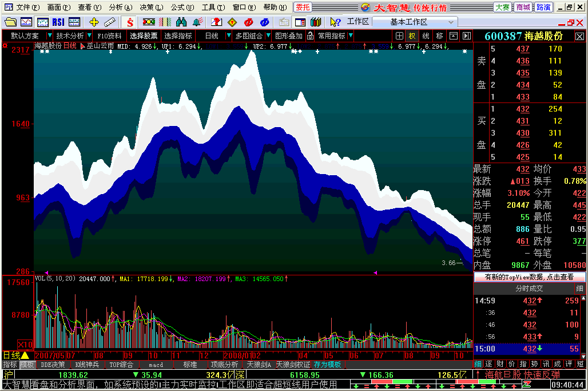Click the 讯 news tab in bottom-right row
Image resolution: width=588 pixels, height=391 pixels.
coord(546,364)
